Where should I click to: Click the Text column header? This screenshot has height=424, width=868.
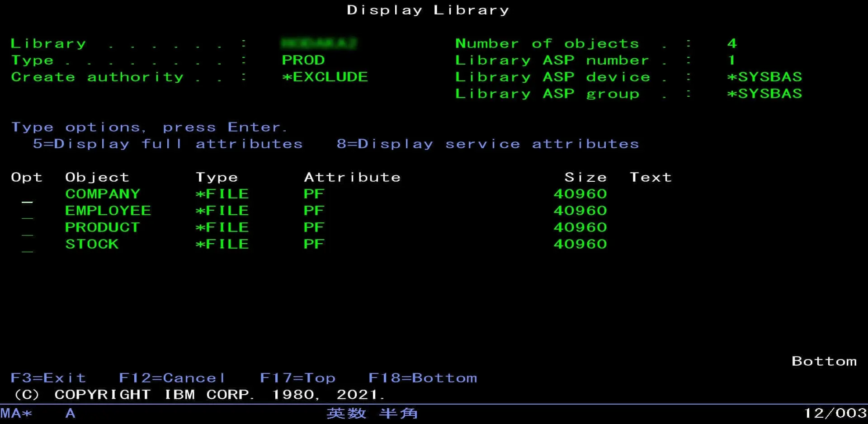coord(651,177)
